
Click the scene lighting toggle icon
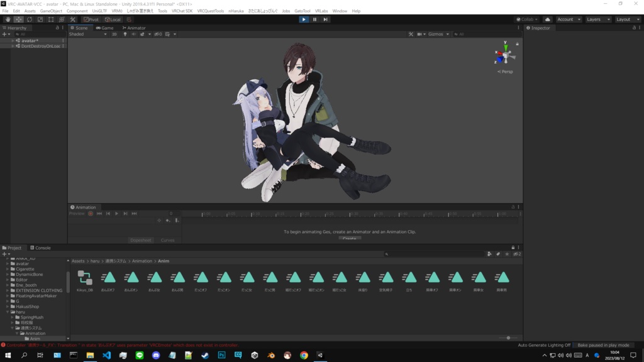point(126,34)
